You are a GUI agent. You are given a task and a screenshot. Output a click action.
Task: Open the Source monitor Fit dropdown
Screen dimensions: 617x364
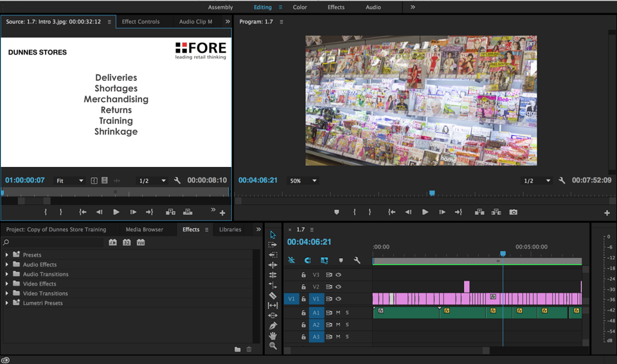[x=69, y=181]
